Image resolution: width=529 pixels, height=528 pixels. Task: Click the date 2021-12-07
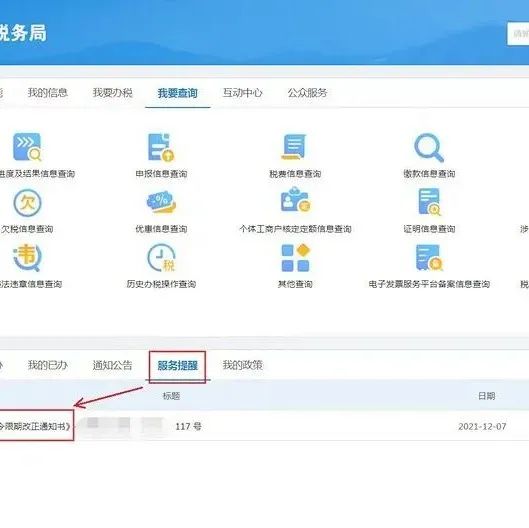point(482,427)
